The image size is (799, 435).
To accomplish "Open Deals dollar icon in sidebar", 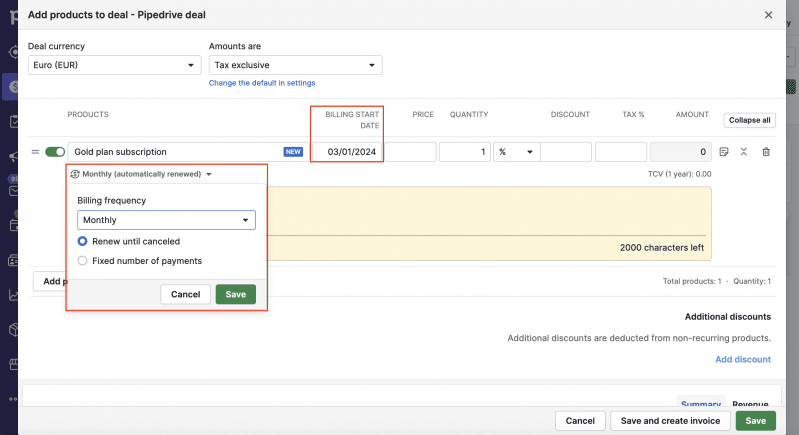I will pyautogui.click(x=13, y=87).
